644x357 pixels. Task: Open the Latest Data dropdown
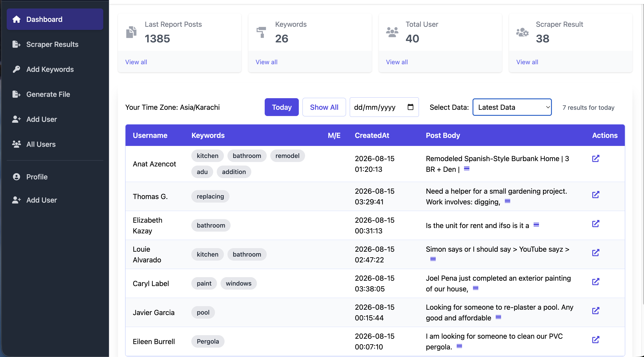coord(512,107)
